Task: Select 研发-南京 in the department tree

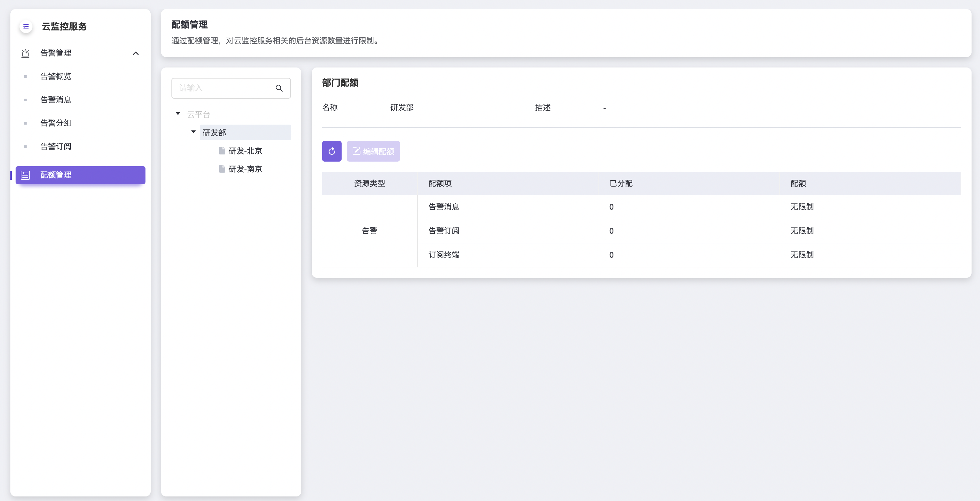Action: point(245,169)
